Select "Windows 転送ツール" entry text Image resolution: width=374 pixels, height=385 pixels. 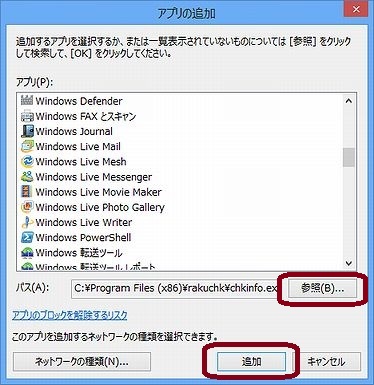[x=79, y=253]
